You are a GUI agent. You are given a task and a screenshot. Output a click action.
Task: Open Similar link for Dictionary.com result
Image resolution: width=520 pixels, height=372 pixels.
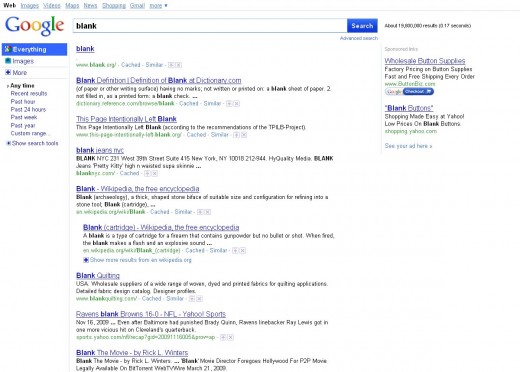pos(212,104)
